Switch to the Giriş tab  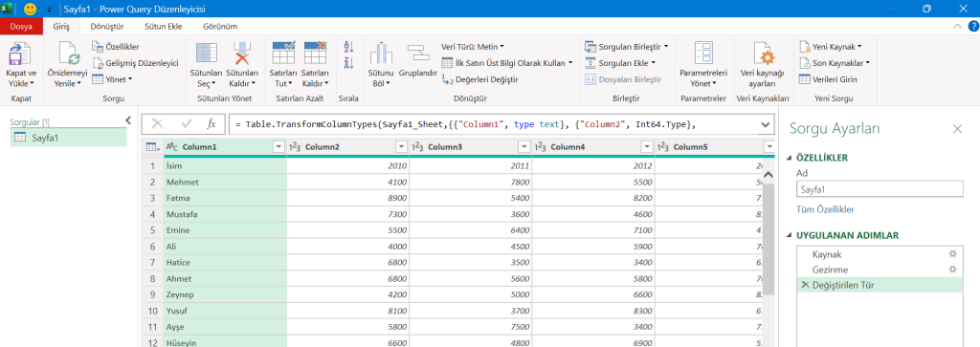click(x=62, y=26)
